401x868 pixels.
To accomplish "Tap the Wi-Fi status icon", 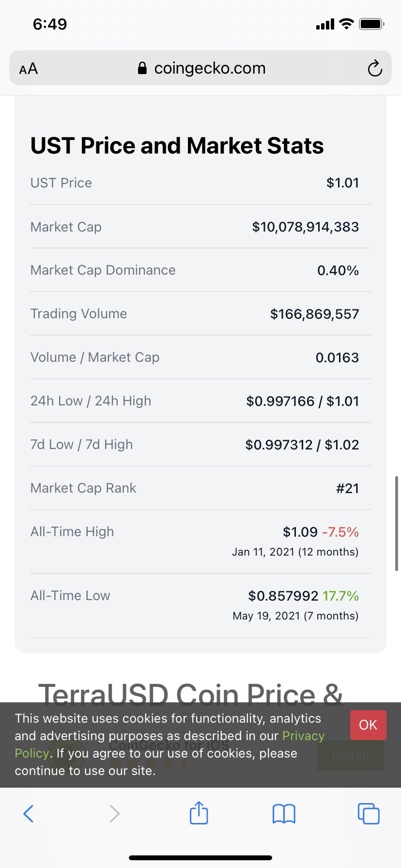I will point(346,24).
